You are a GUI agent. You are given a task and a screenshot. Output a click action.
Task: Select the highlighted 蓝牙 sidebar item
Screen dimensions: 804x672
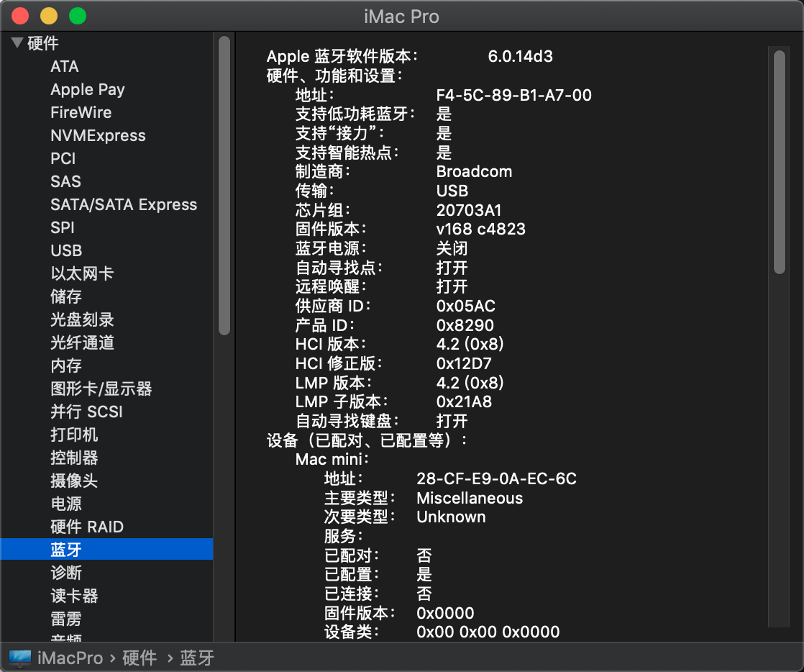106,550
